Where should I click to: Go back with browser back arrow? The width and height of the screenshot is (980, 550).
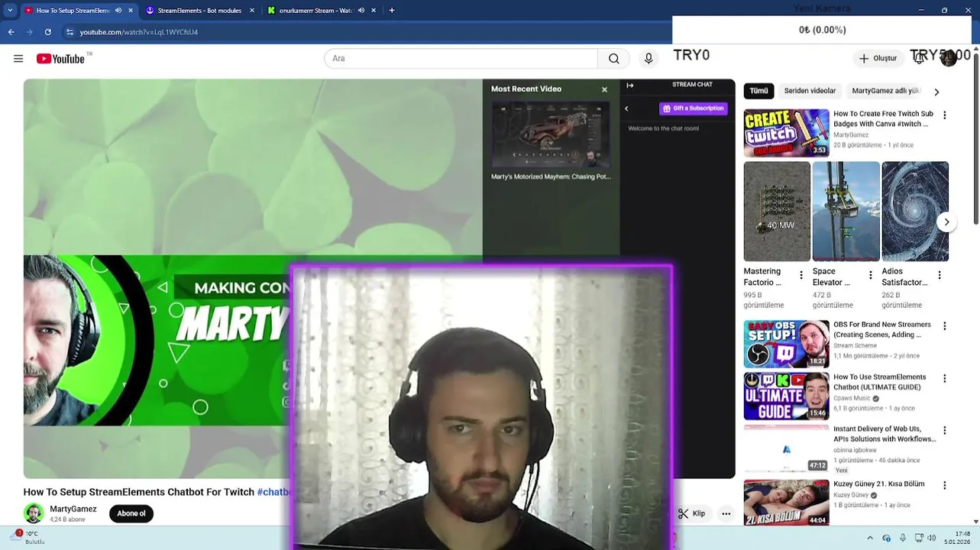(11, 32)
